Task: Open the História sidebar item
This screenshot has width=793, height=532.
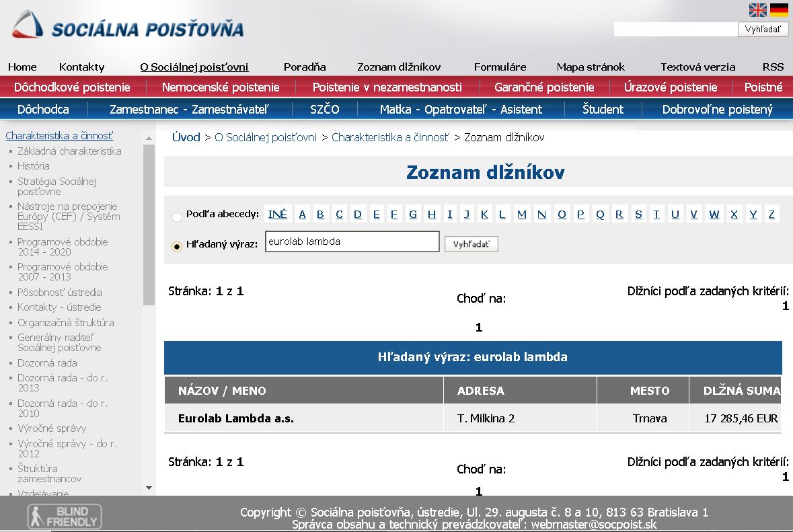Action: [34, 166]
